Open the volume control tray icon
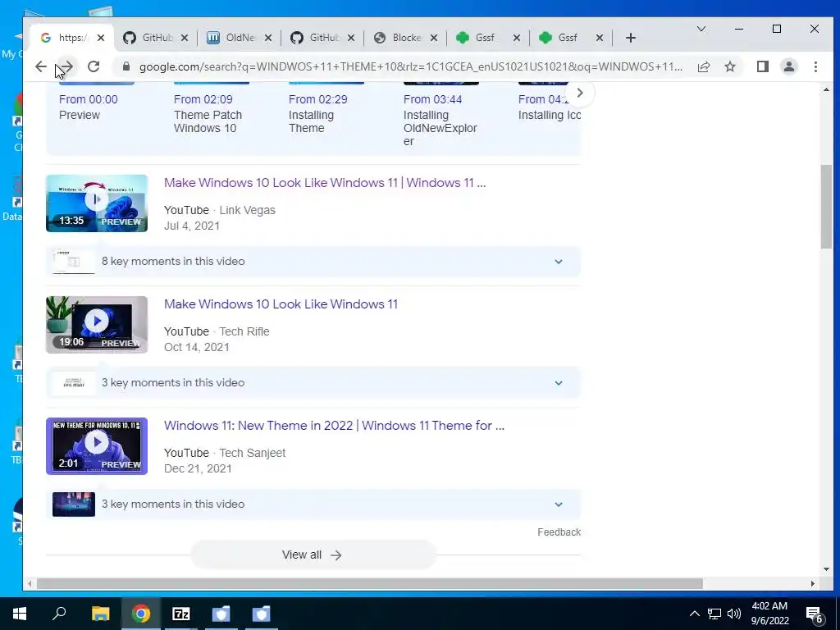Screen dimensions: 840x630 [734, 614]
